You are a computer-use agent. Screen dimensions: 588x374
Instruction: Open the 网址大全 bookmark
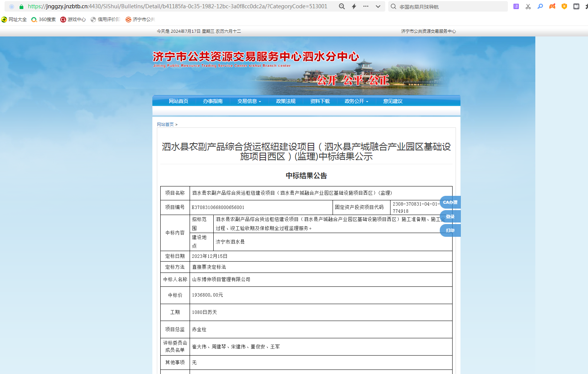[x=14, y=20]
